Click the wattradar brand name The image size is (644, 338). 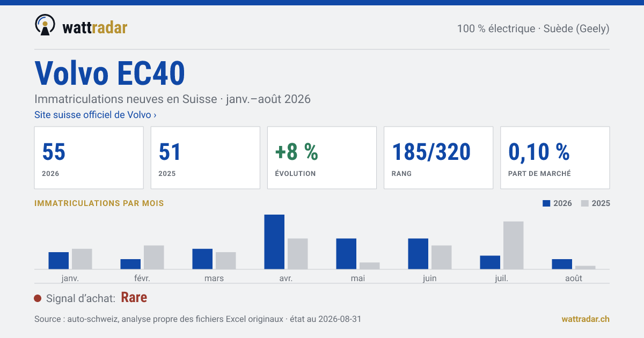tap(95, 27)
